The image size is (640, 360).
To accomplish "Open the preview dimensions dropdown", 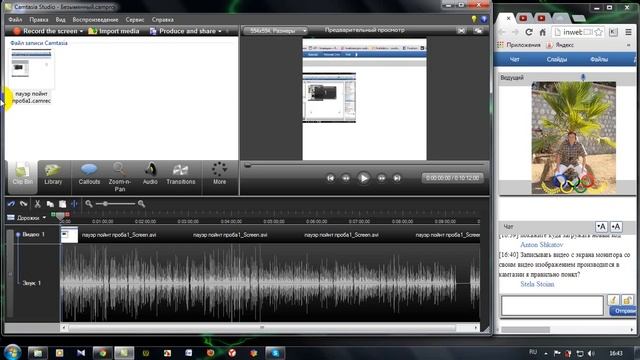I will [275, 31].
